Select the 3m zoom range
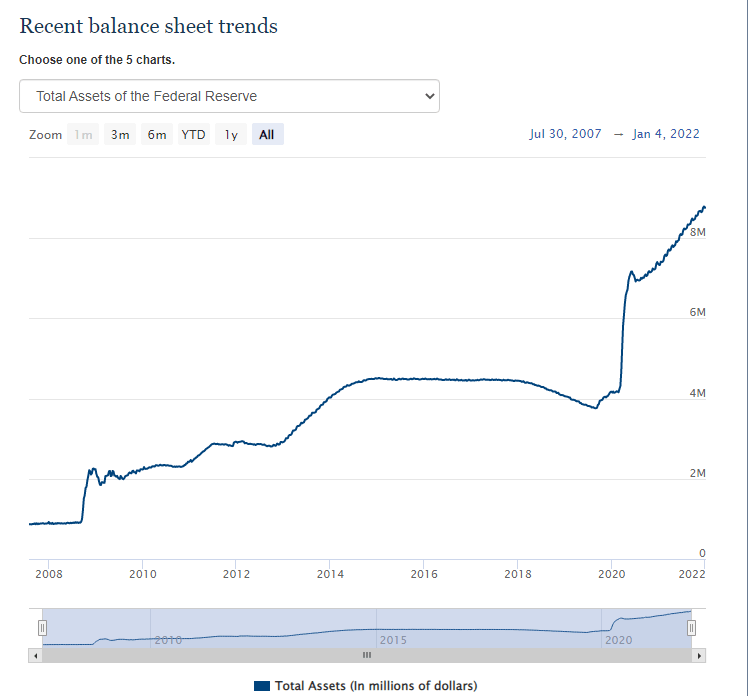The width and height of the screenshot is (748, 696). pyautogui.click(x=120, y=134)
